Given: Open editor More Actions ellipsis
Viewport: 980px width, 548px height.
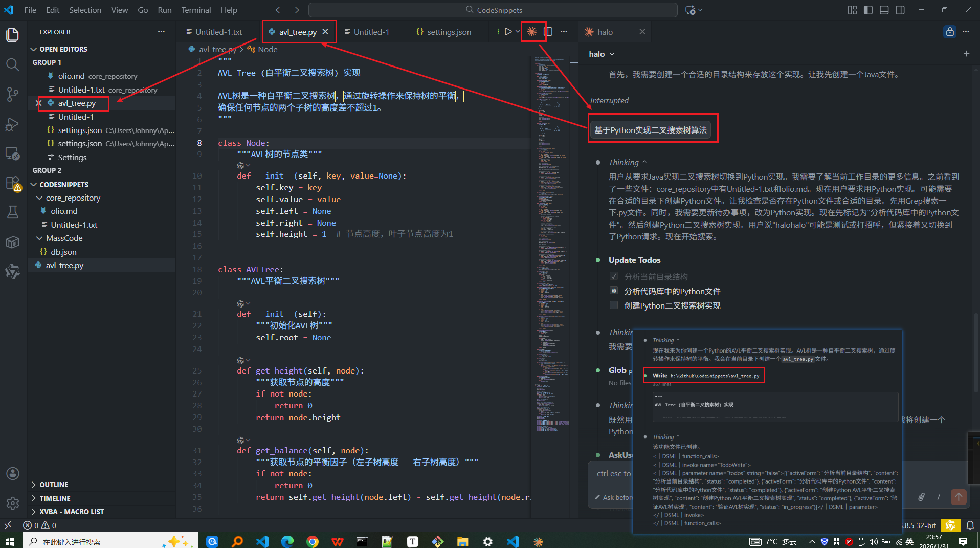Looking at the screenshot, I should click(x=564, y=32).
